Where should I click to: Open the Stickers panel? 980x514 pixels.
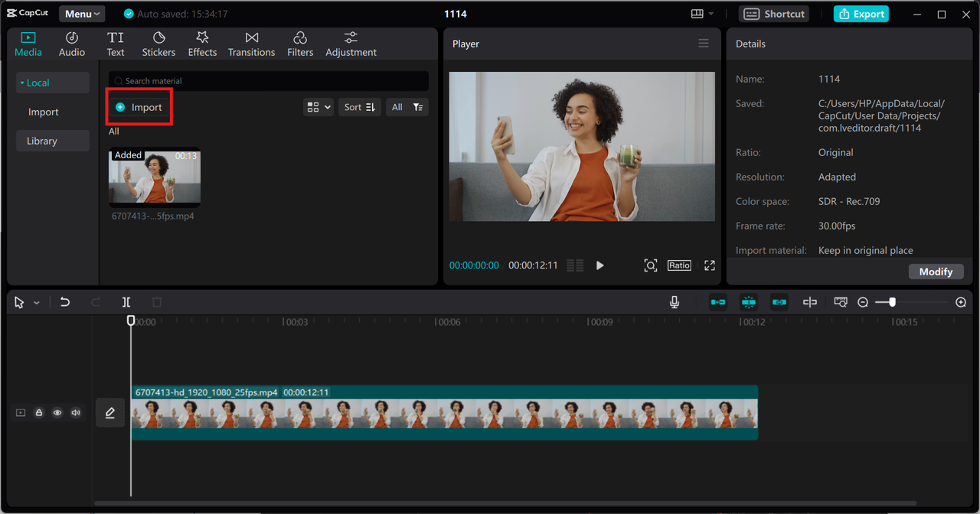[158, 43]
